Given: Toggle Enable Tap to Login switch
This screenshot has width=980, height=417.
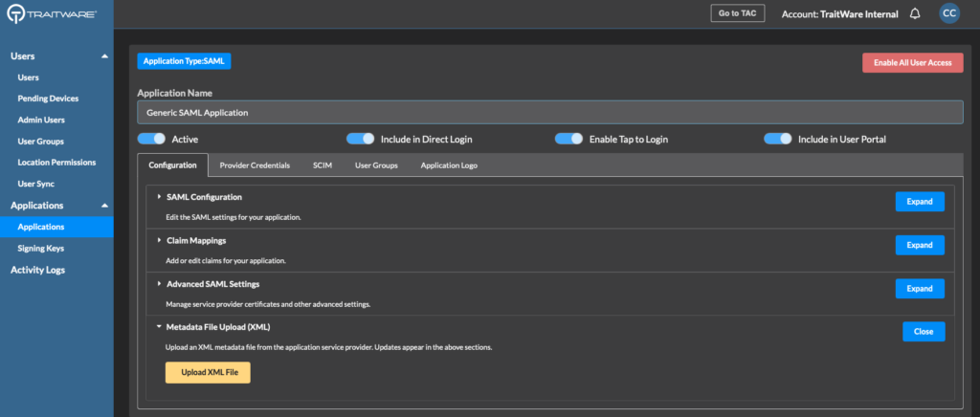Looking at the screenshot, I should 568,139.
